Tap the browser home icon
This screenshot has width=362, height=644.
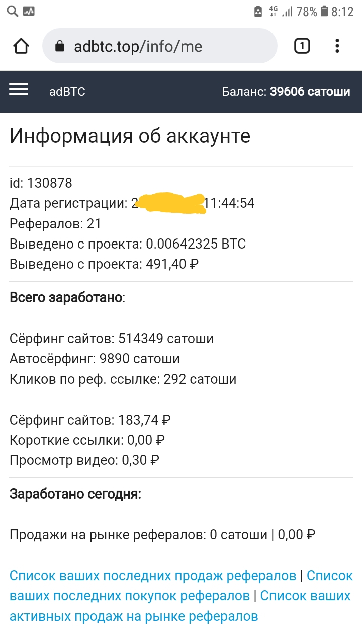coord(21,46)
